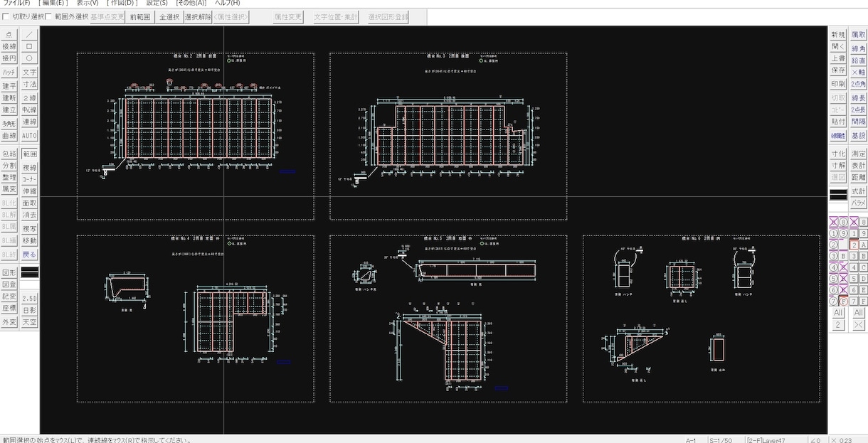
Task: Click the 選択解除 button
Action: tap(198, 17)
